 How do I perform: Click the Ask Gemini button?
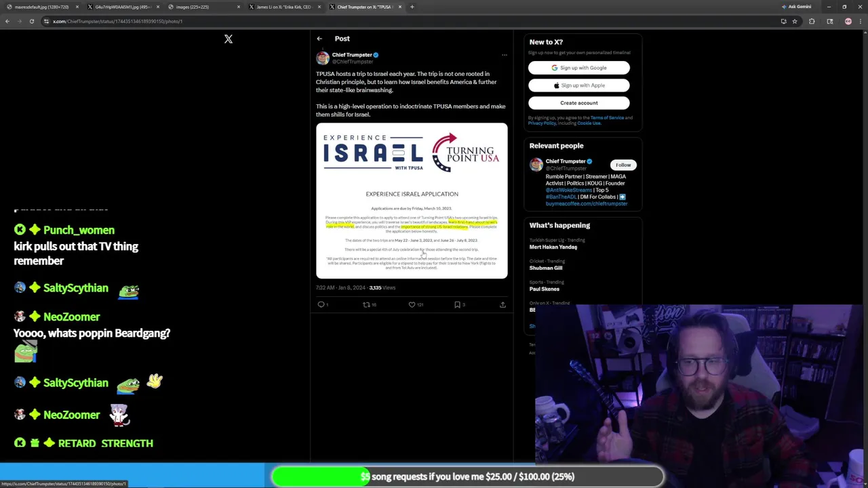(x=797, y=7)
